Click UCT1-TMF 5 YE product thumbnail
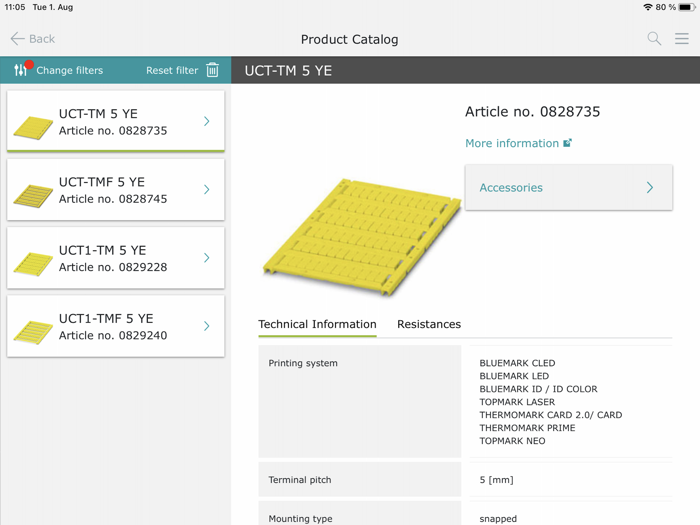 pos(33,333)
